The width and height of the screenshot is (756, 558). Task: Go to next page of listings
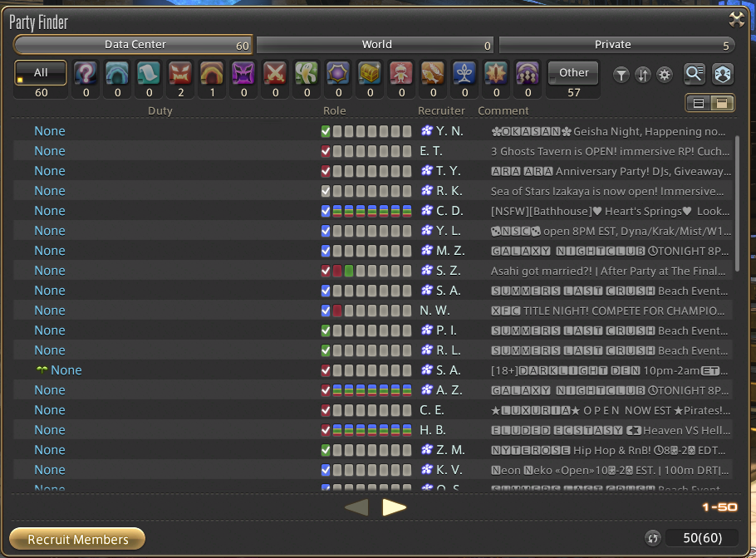coord(394,507)
